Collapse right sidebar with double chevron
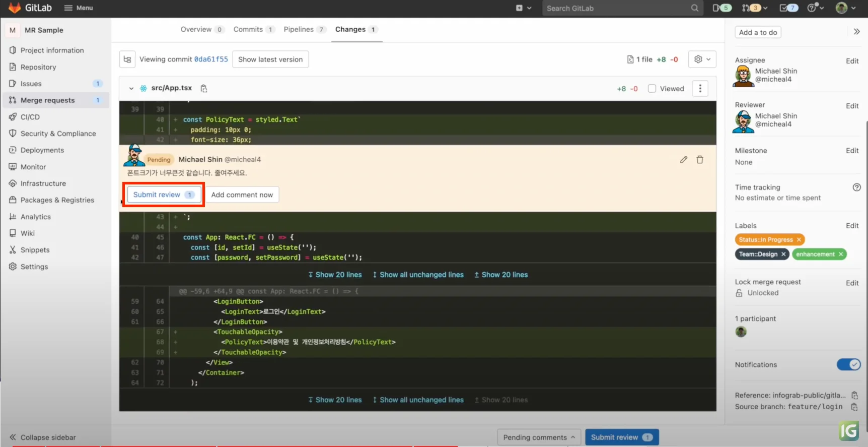The width and height of the screenshot is (868, 447). tap(856, 32)
